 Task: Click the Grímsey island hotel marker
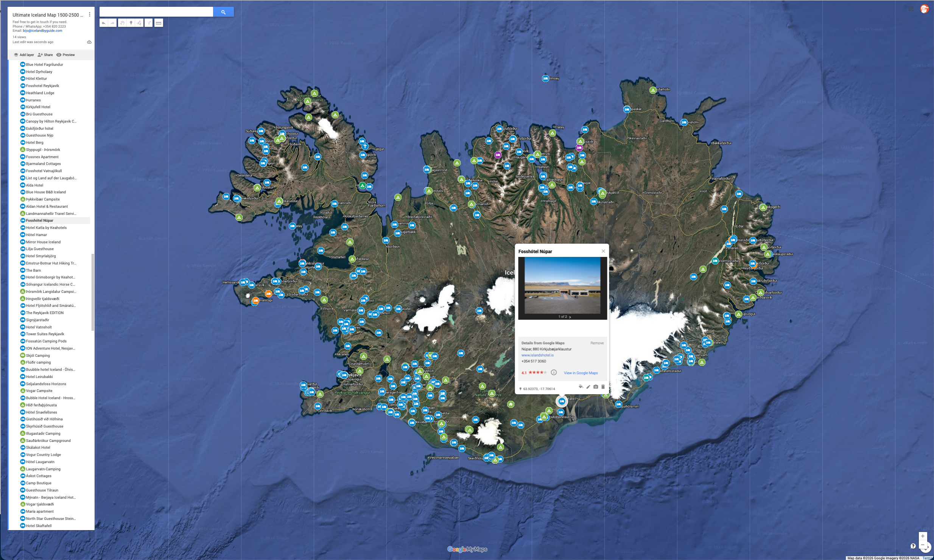tap(545, 78)
